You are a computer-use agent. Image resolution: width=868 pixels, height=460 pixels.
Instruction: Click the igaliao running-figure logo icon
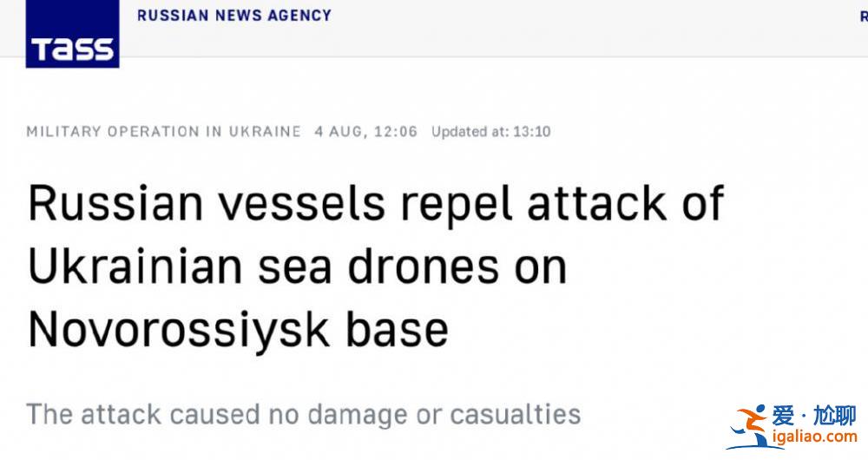747,426
